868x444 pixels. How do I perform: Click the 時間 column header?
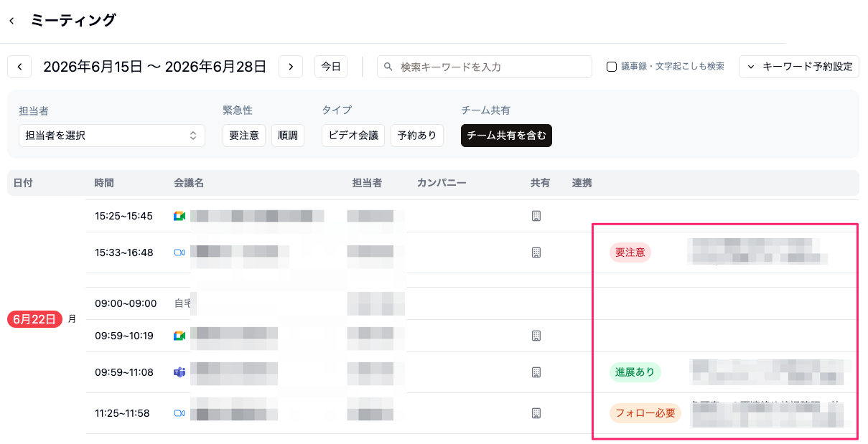click(x=104, y=183)
